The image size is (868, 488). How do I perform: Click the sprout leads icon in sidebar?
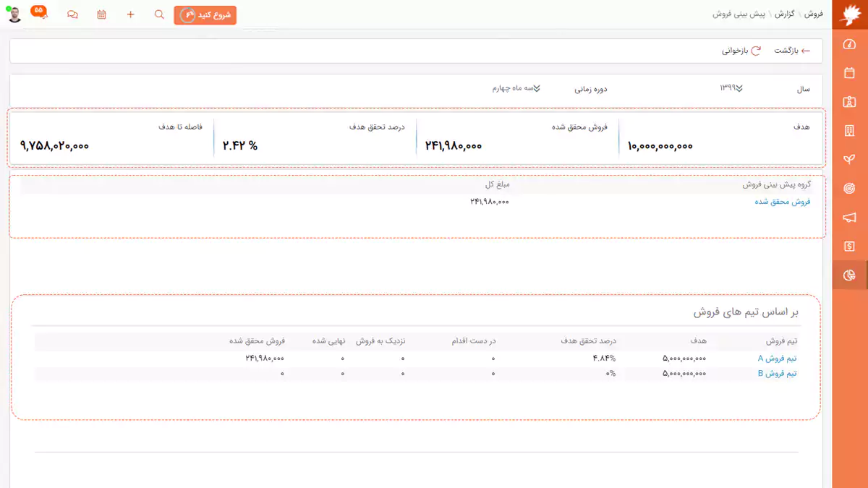[850, 160]
